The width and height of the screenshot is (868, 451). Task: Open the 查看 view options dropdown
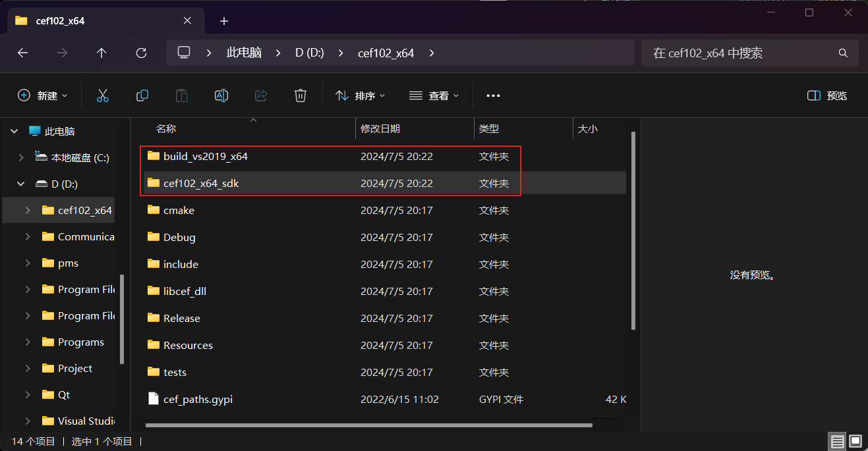(434, 95)
